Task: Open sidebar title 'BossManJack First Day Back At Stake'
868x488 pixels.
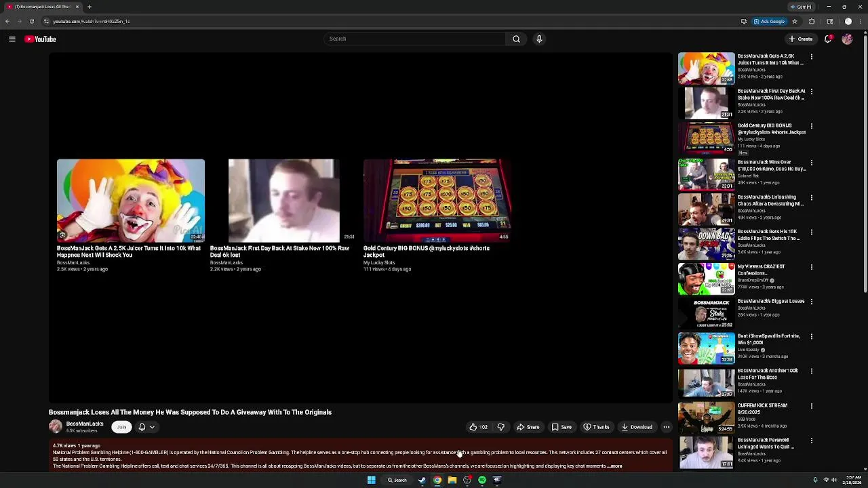Action: tap(771, 94)
